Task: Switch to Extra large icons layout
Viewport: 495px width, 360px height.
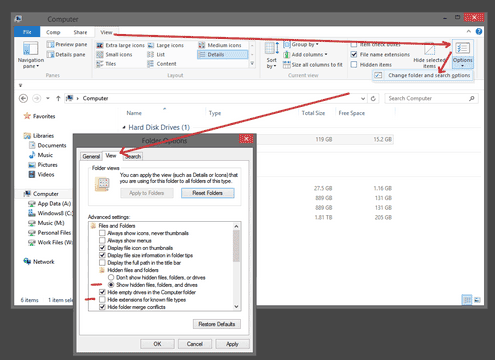Action: 120,45
